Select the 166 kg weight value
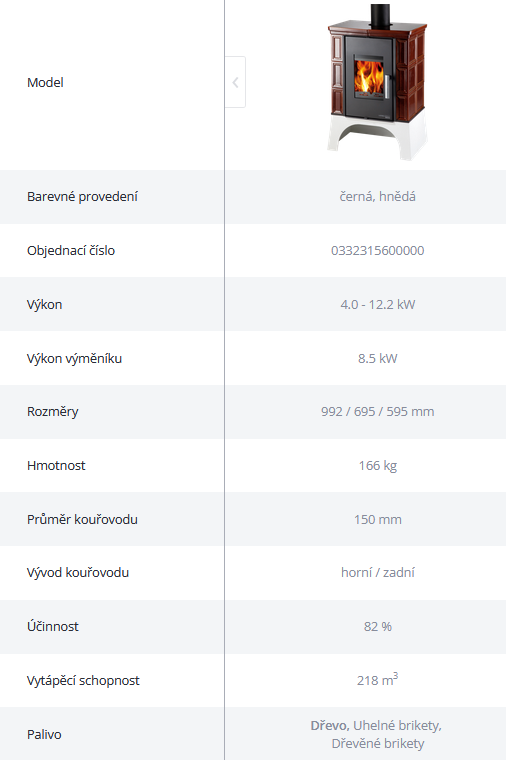 (378, 466)
